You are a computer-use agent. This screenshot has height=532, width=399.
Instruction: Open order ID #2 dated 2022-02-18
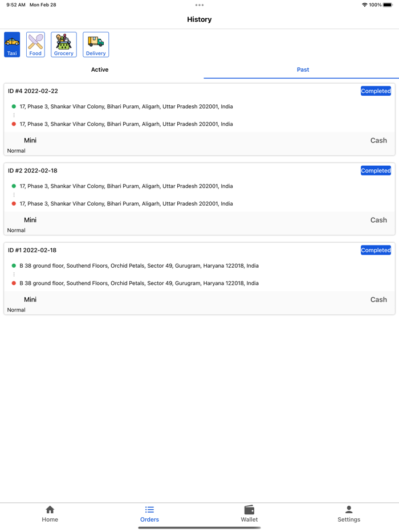(33, 171)
